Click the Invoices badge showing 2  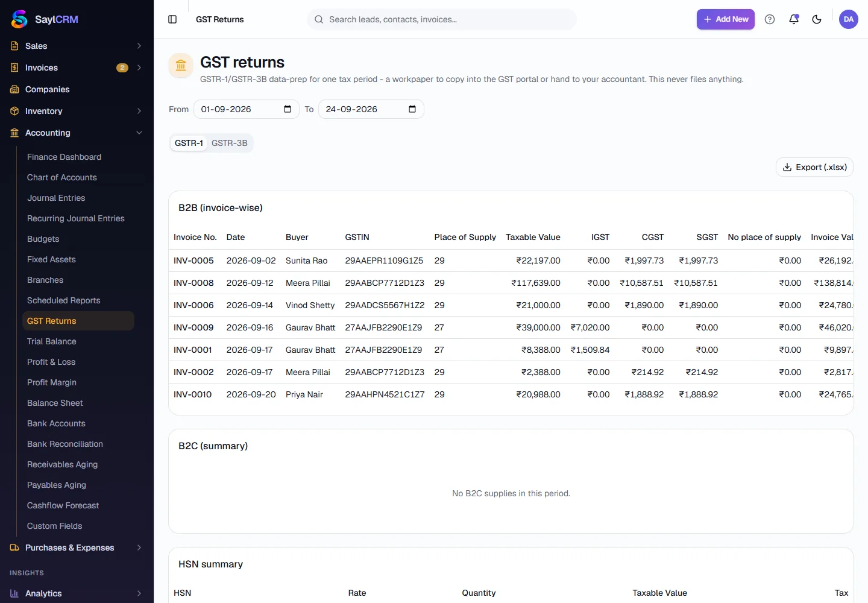point(122,68)
